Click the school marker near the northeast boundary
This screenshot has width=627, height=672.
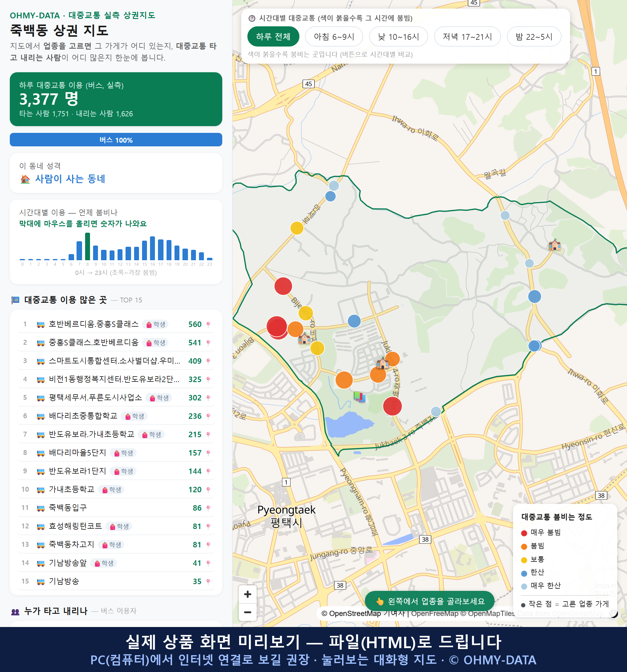pos(555,245)
